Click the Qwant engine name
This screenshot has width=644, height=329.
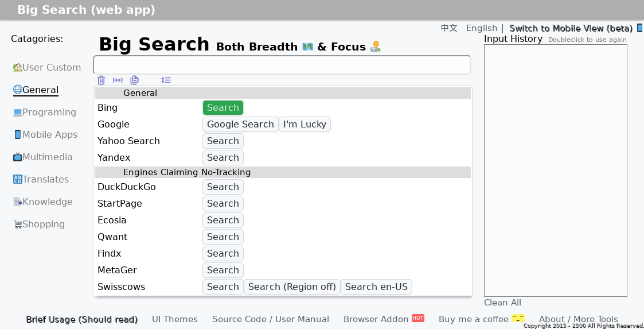pyautogui.click(x=112, y=237)
